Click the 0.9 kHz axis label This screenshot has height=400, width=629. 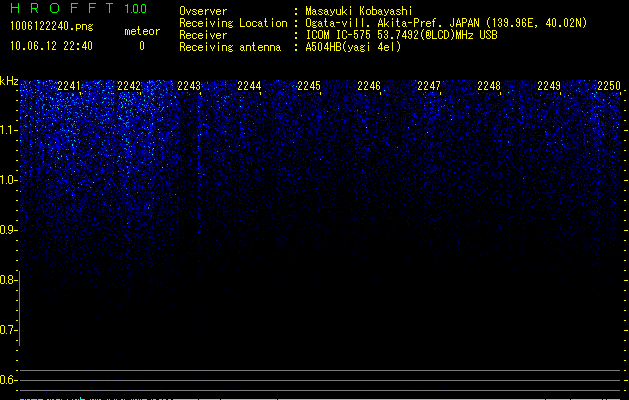pyautogui.click(x=9, y=230)
